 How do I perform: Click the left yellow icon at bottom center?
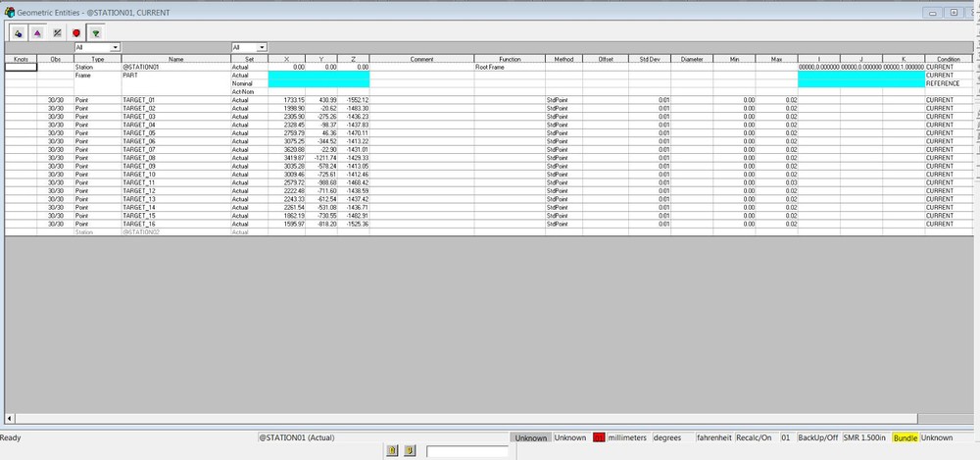(392, 450)
